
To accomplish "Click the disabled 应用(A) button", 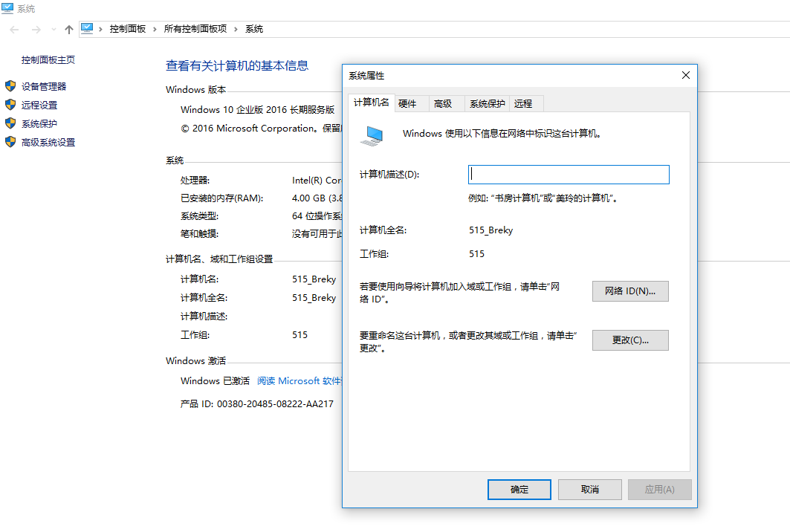I will [659, 489].
